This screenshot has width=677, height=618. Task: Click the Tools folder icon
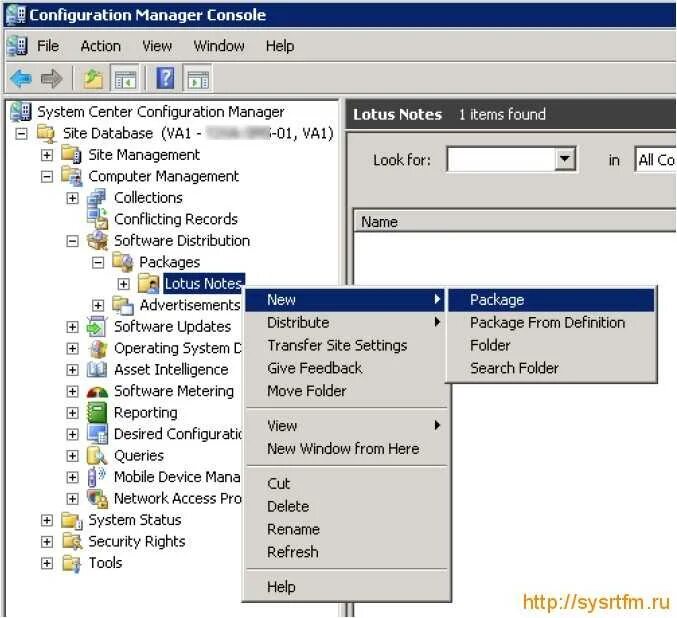point(72,563)
